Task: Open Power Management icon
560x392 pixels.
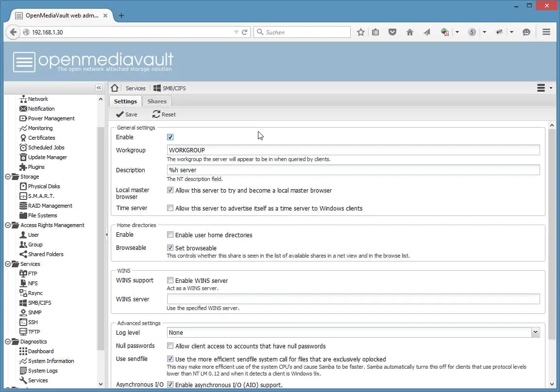Action: 23,118
